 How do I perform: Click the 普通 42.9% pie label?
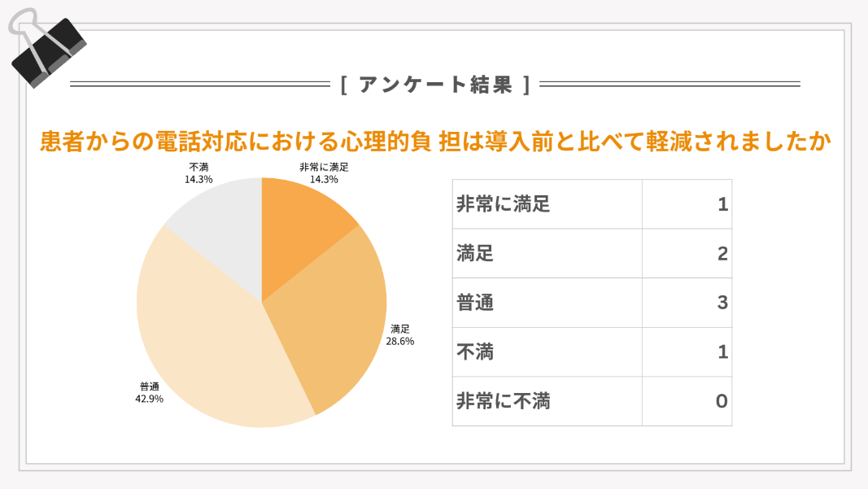pyautogui.click(x=149, y=393)
